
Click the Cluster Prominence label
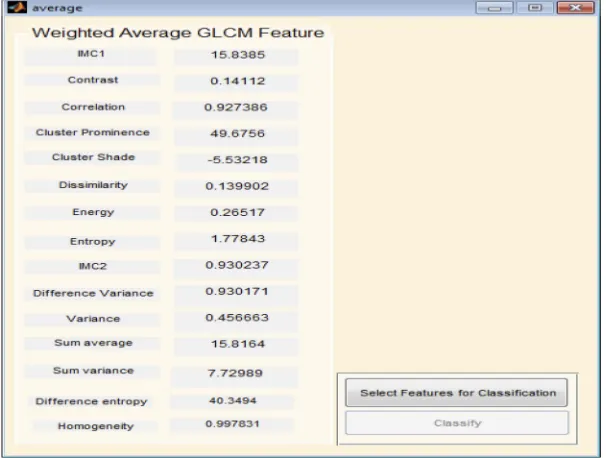click(93, 133)
